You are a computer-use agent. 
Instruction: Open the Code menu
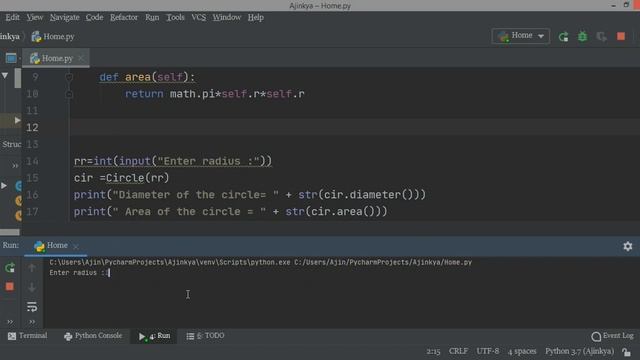click(x=94, y=18)
